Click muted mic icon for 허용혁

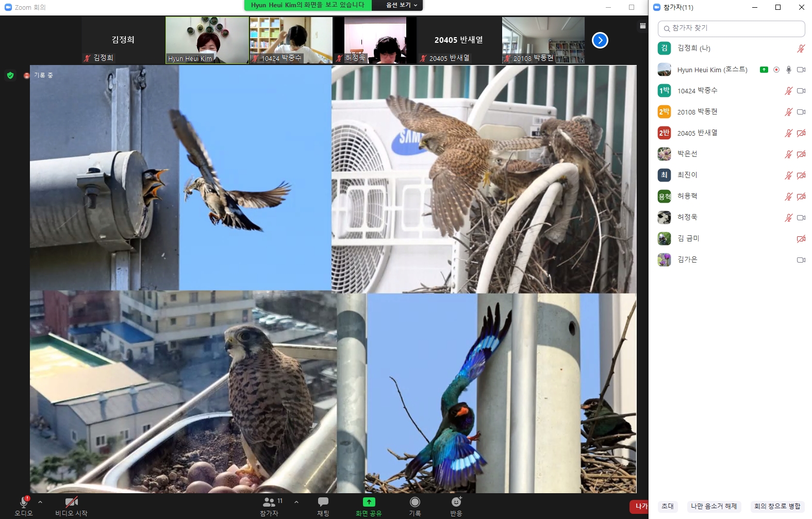(x=789, y=197)
